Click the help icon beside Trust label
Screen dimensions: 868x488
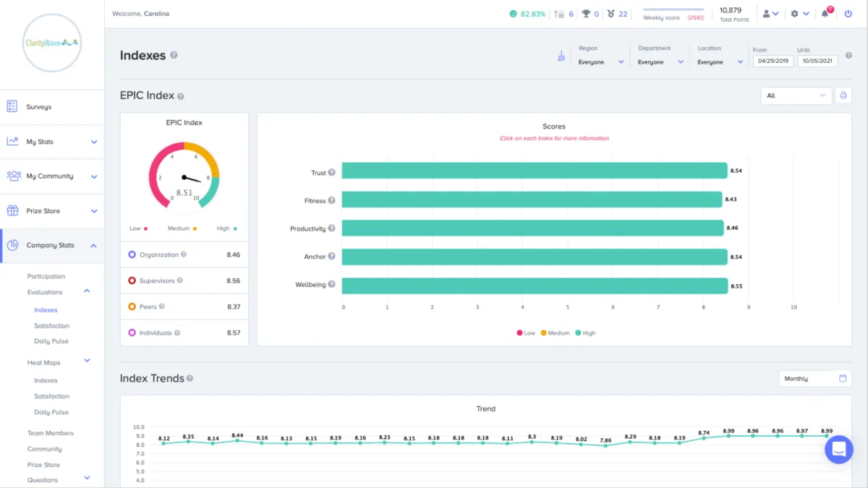click(x=332, y=173)
